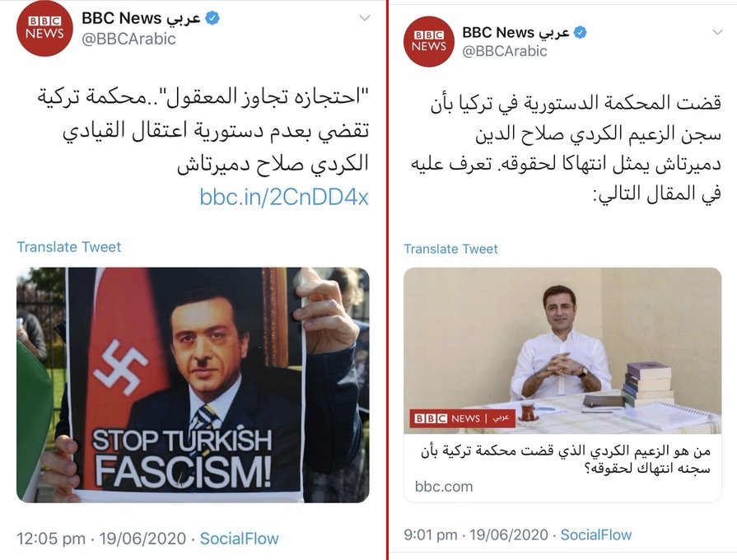Screen dimensions: 737x560
Task: Click the verified badge in right tweet
Action: point(581,32)
